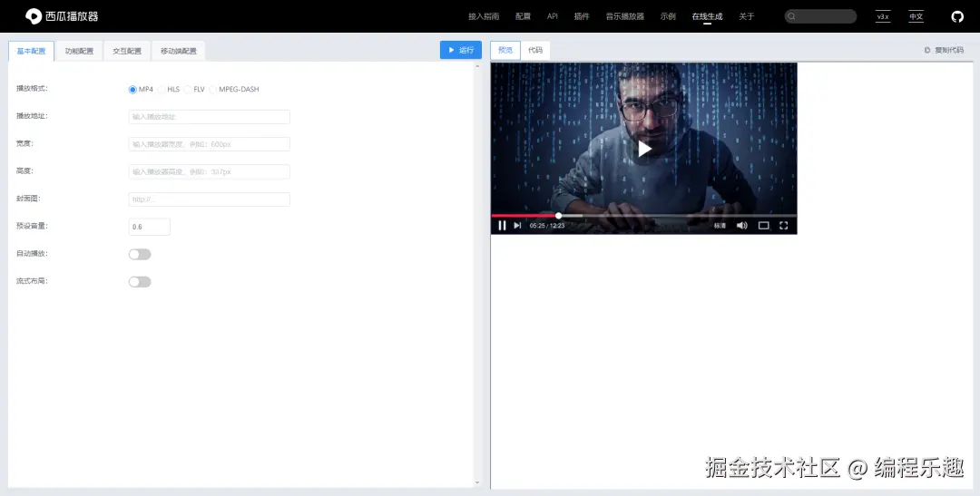Screen dimensions: 980x496
Task: Click the 05:25 / 12:23 time display
Action: tap(547, 226)
